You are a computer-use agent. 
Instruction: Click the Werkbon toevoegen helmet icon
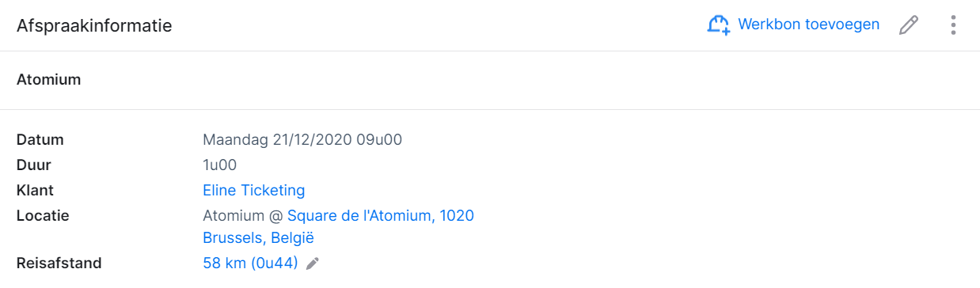718,25
